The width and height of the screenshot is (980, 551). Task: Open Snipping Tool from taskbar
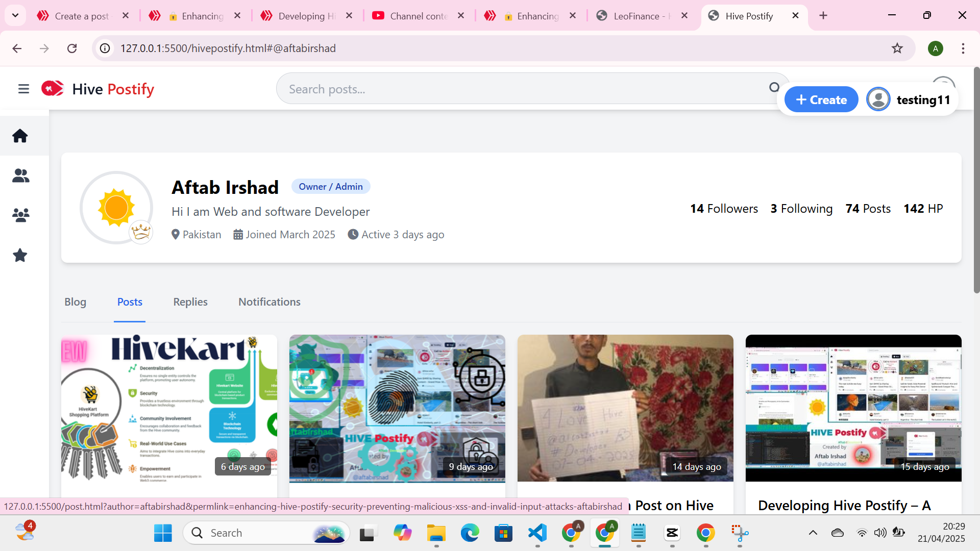click(x=740, y=533)
